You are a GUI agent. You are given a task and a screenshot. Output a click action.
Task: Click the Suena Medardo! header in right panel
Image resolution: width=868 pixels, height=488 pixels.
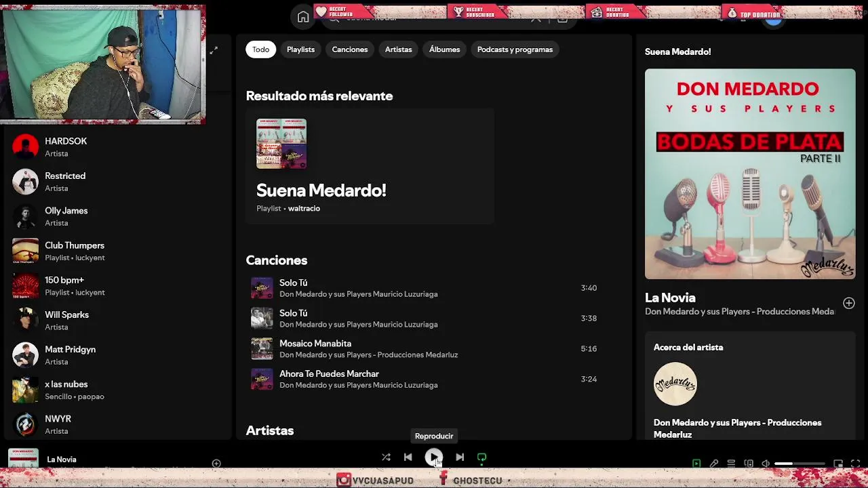pos(677,52)
